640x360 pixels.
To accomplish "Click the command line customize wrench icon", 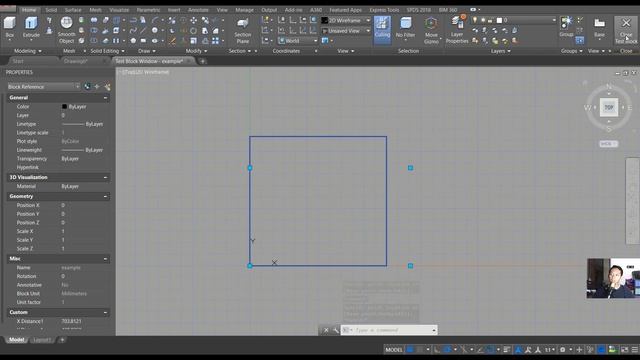I will 335,330.
